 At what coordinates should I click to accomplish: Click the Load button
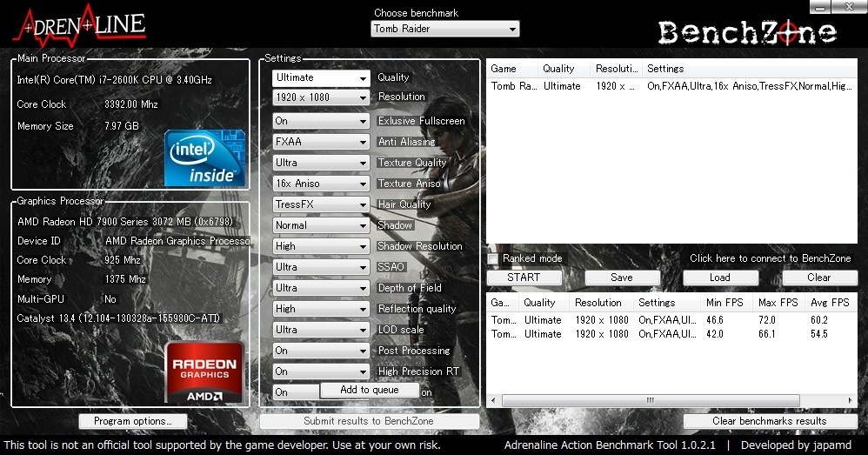[719, 278]
